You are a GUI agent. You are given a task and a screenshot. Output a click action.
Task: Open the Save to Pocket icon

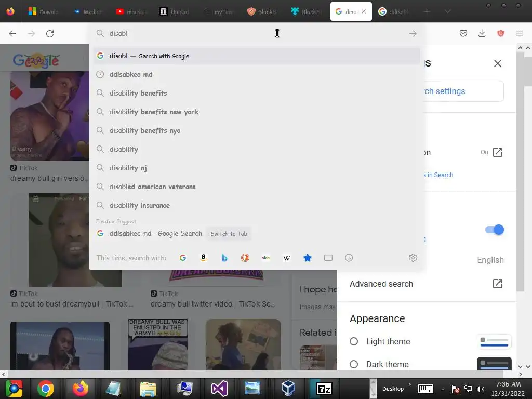coord(463,33)
